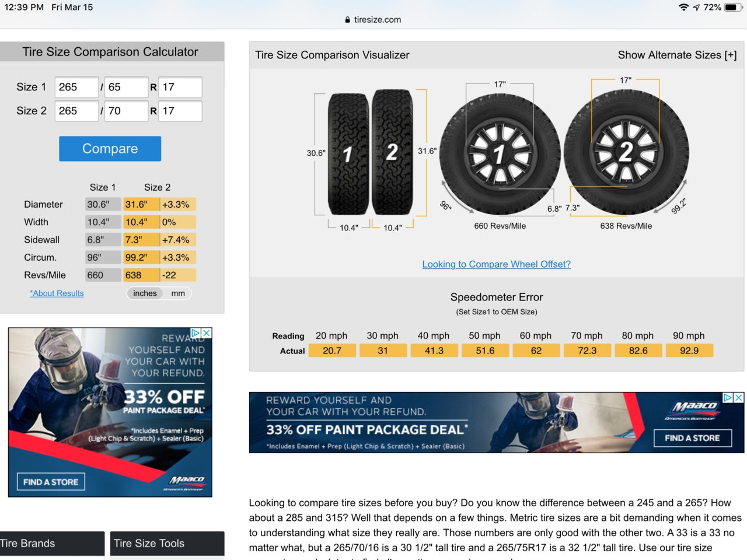Click the Compare button

(x=110, y=149)
